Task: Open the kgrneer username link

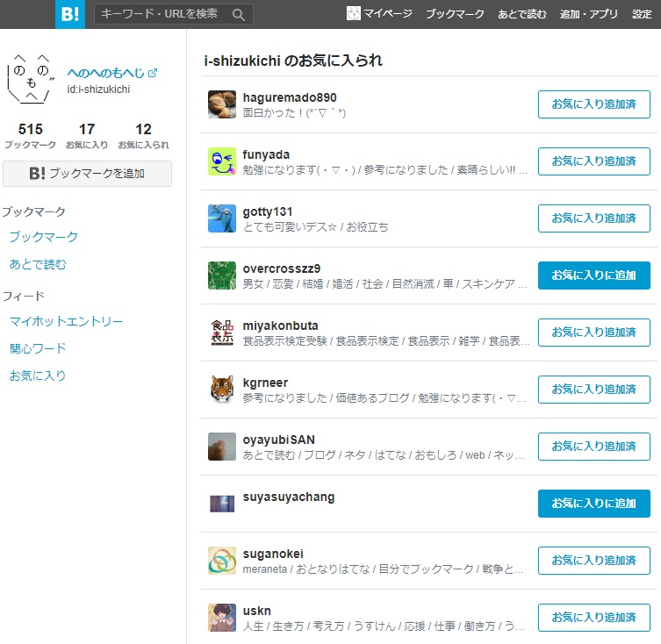Action: tap(265, 383)
